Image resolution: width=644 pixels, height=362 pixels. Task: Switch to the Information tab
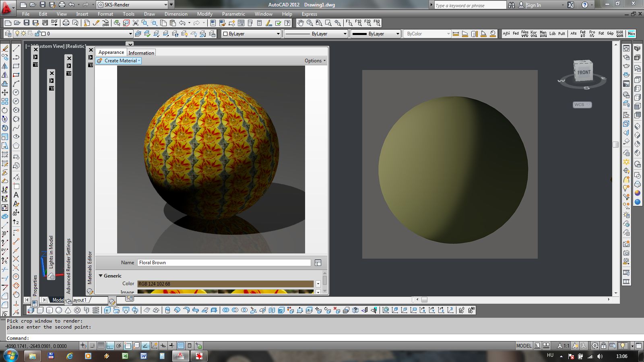click(141, 53)
